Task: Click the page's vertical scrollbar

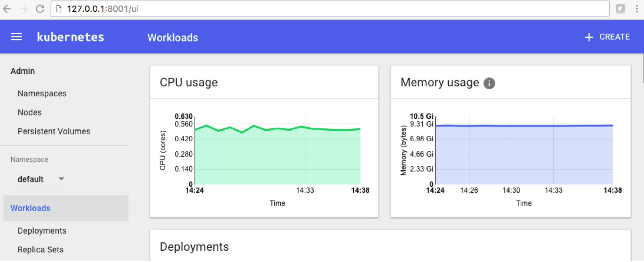Action: pos(642,68)
